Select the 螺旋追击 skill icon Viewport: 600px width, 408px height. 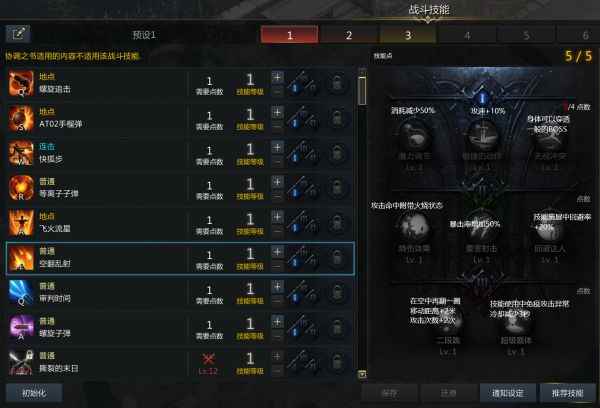coord(21,83)
